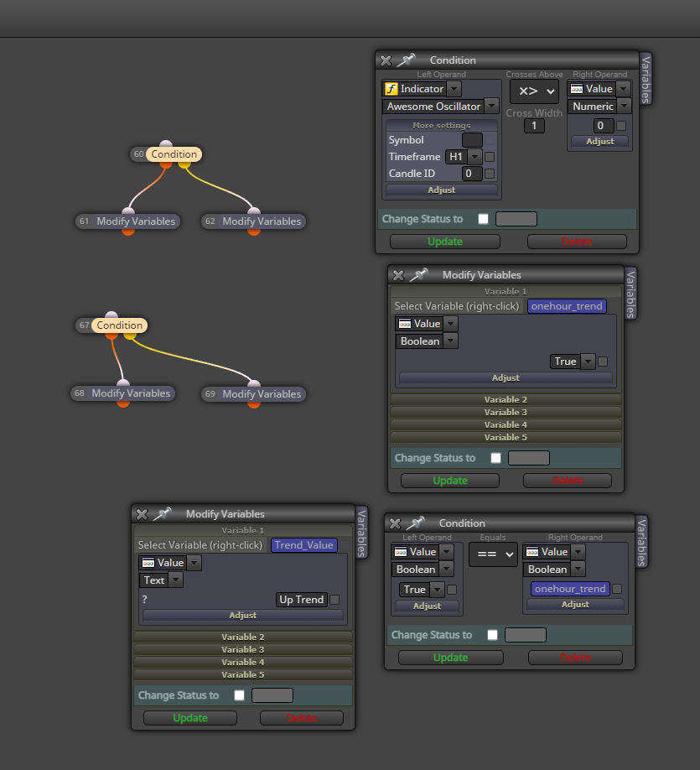
Task: Open Boolean dropdown in onehour_trend Modify Variables
Action: click(x=451, y=341)
